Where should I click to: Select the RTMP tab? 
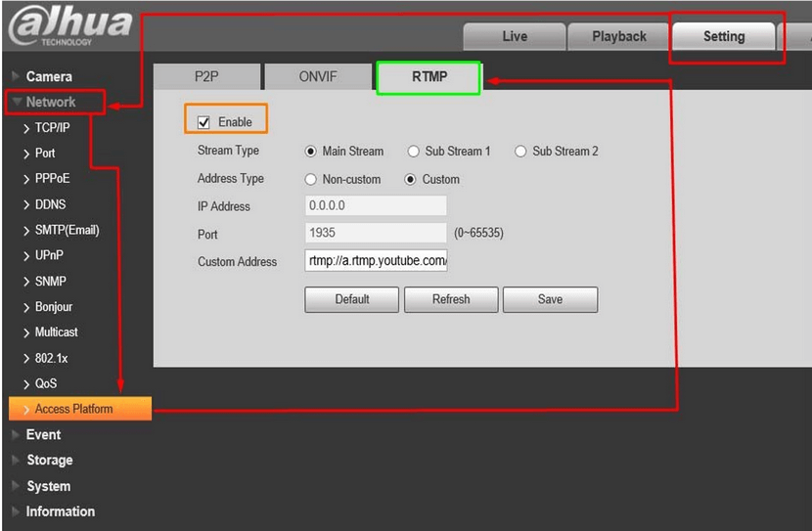coord(429,76)
